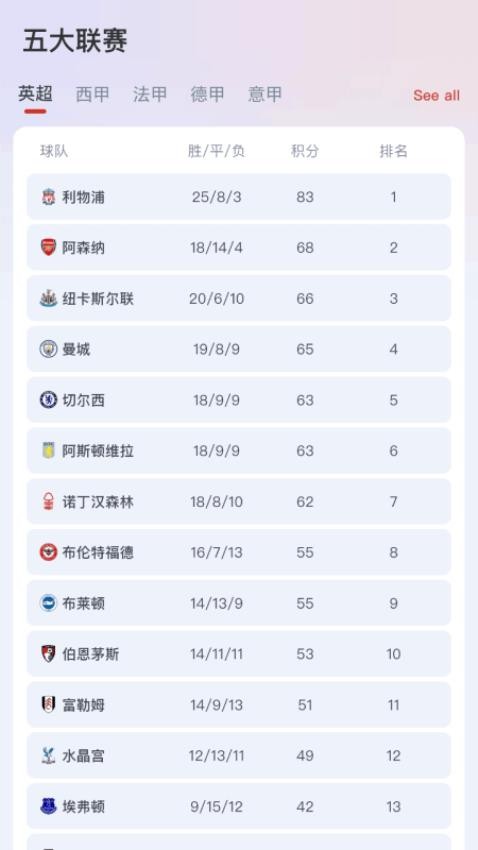Open the See all standings link
The height and width of the screenshot is (850, 478).
pos(436,95)
